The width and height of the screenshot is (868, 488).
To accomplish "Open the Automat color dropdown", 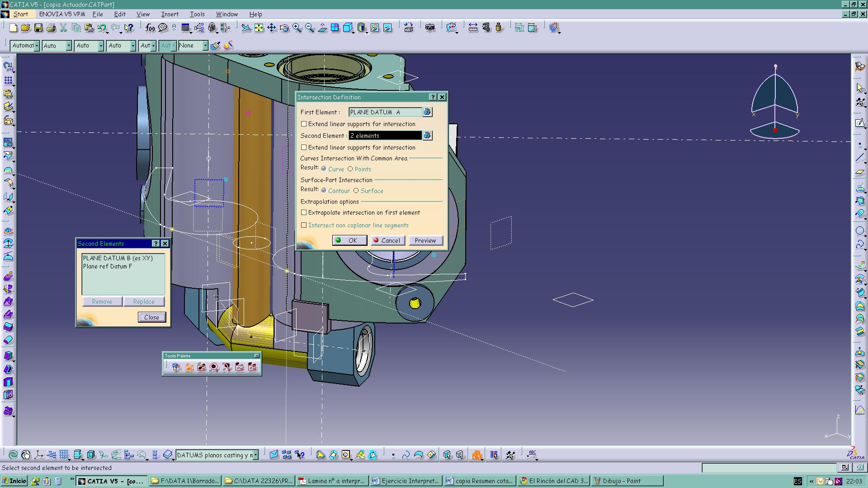I will [x=37, y=46].
